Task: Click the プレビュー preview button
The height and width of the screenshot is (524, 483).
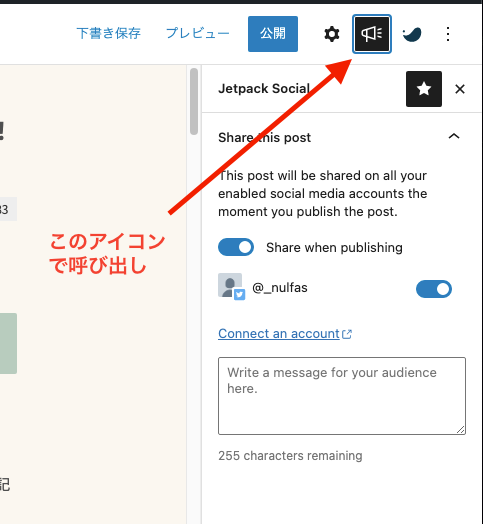Action: coord(198,33)
